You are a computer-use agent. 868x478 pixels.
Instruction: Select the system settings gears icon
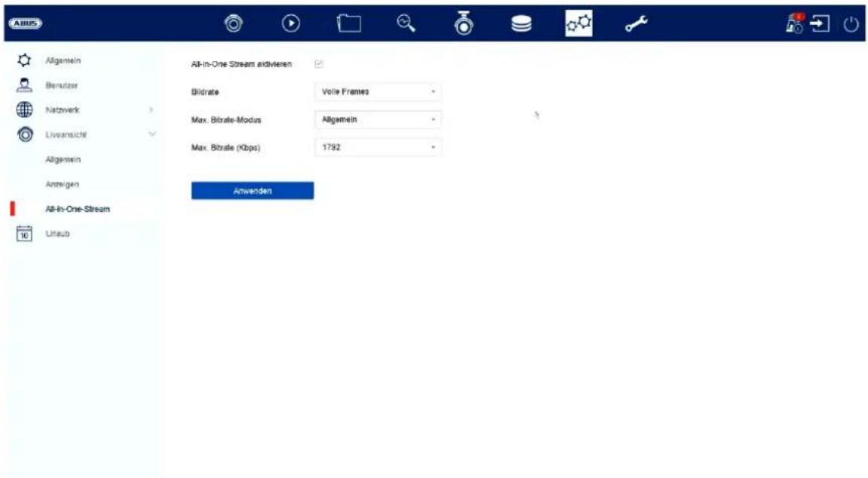[x=578, y=23]
